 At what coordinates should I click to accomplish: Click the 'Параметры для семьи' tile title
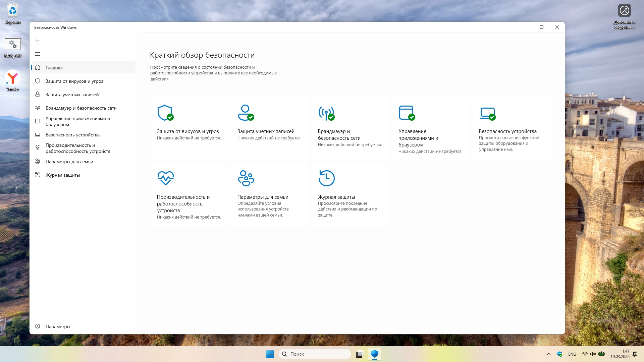(263, 197)
